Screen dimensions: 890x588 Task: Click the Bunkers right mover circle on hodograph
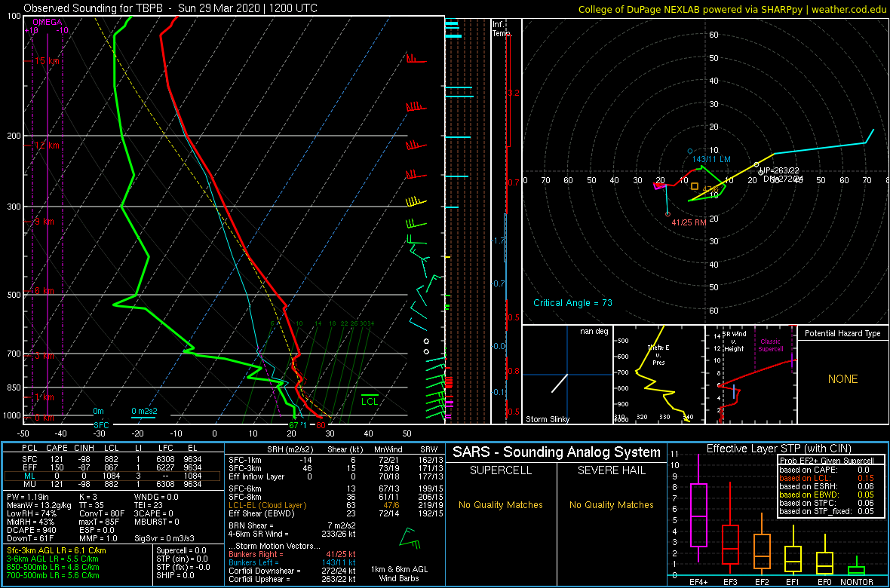[x=667, y=213]
